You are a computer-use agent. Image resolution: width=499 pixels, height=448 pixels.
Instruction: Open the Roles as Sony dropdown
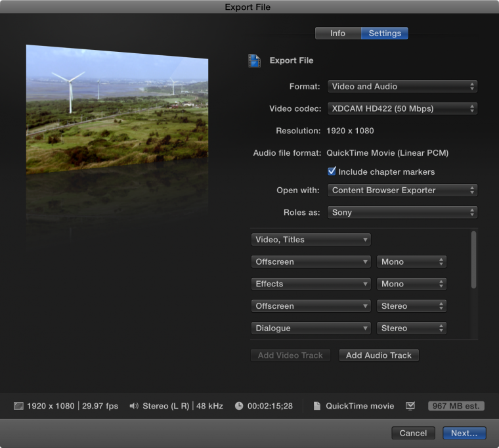[402, 213]
